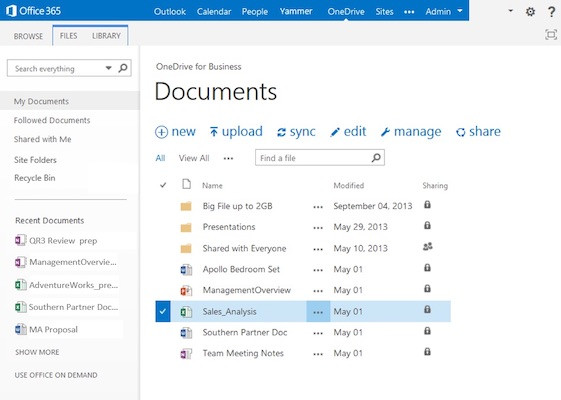The image size is (561, 400).
Task: Click the Excel icon for Sales_Analysis
Action: 186,312
